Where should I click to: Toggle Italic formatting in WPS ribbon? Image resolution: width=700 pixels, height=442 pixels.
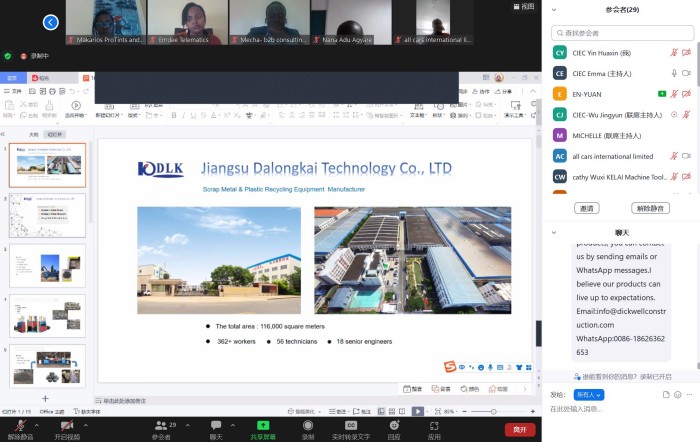pos(183,115)
